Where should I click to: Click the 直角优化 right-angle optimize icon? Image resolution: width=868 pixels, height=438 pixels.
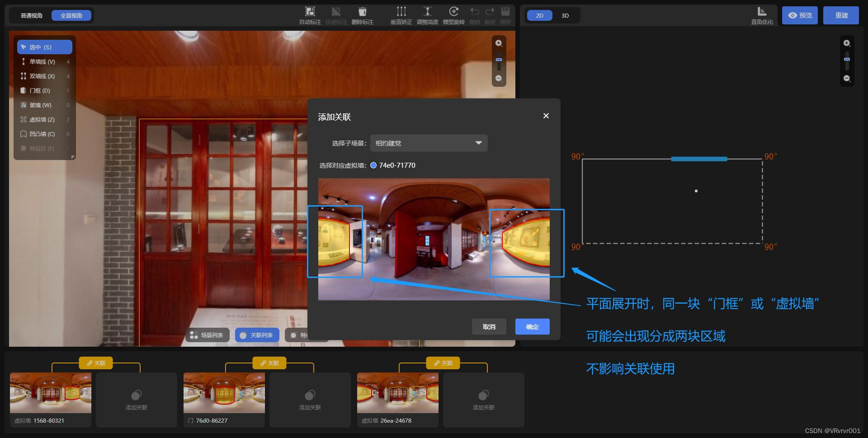coord(762,12)
